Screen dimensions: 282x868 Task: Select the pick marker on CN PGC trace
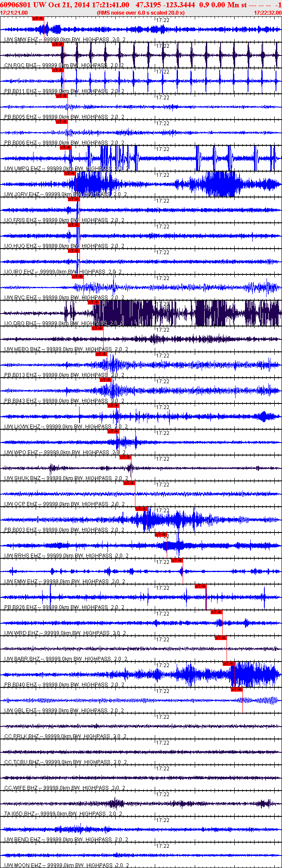[x=58, y=44]
